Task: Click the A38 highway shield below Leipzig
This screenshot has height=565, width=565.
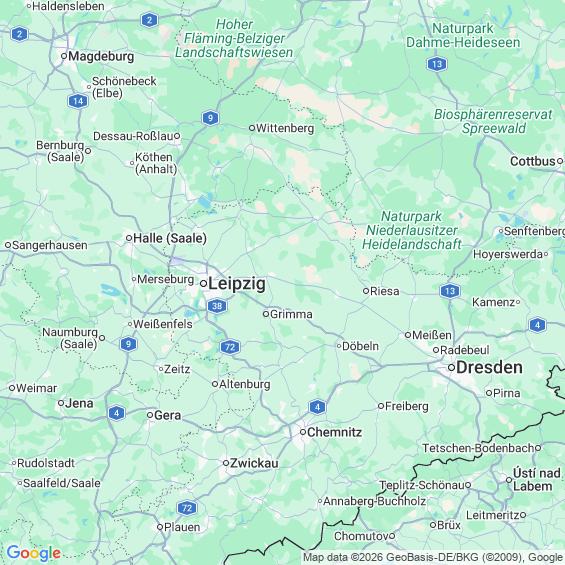Action: pyautogui.click(x=217, y=306)
